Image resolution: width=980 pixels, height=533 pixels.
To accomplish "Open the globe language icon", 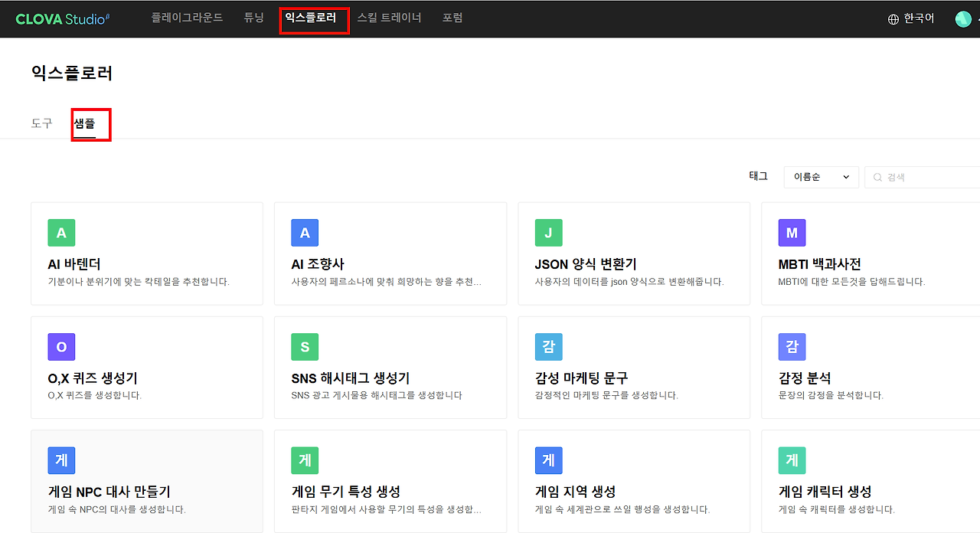I will 893,19.
